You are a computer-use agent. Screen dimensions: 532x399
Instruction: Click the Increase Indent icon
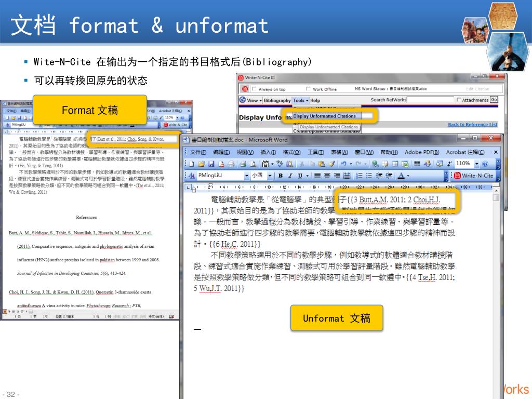(x=389, y=176)
